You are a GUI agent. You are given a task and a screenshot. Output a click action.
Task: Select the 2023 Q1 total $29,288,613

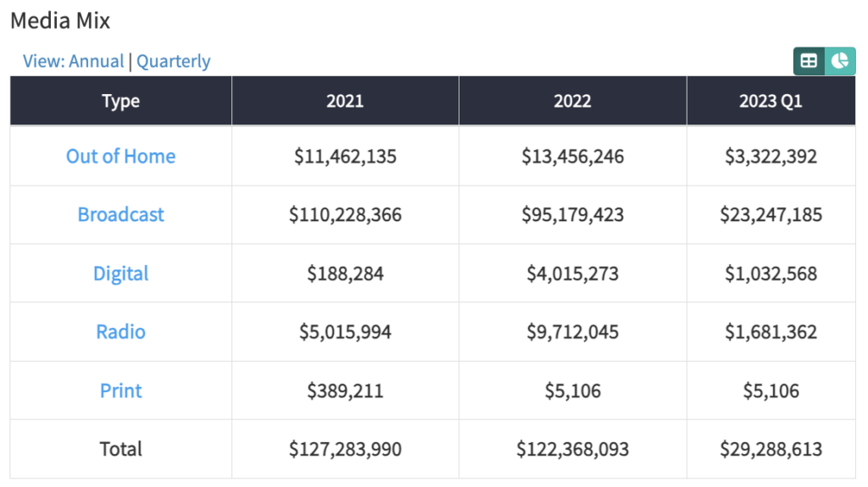point(771,449)
